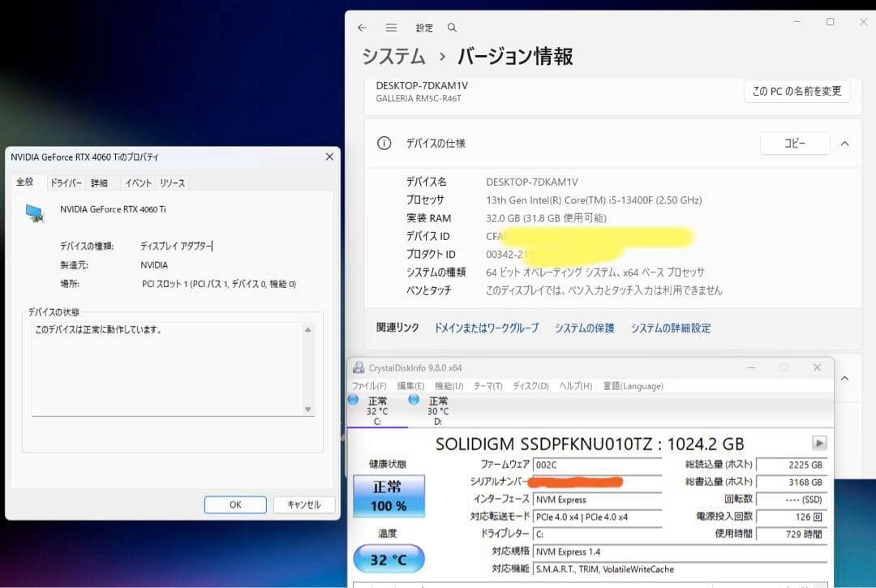Click SOLIDIGM SSDPFKNU010TZ disk title
The height and width of the screenshot is (588, 876).
point(590,444)
